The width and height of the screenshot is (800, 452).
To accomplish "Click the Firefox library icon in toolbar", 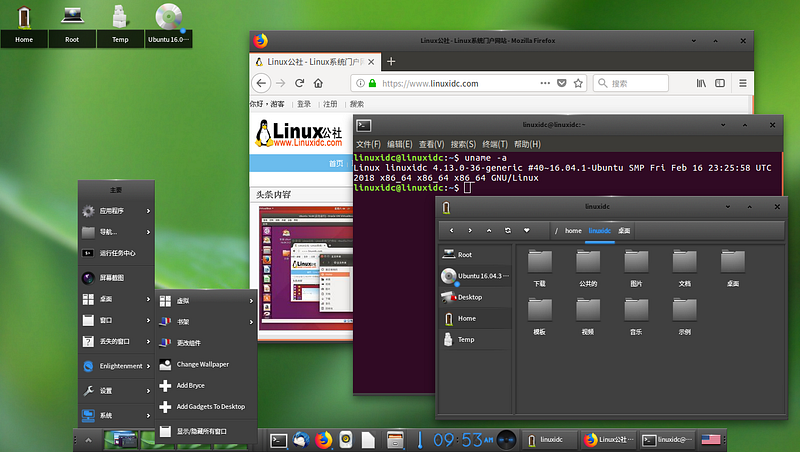I will click(x=703, y=84).
